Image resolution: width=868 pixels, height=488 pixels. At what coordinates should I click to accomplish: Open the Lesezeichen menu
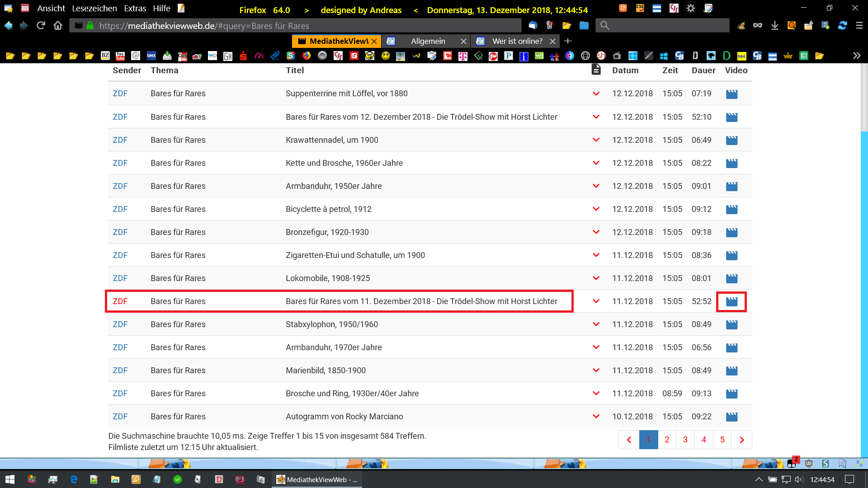pyautogui.click(x=94, y=9)
